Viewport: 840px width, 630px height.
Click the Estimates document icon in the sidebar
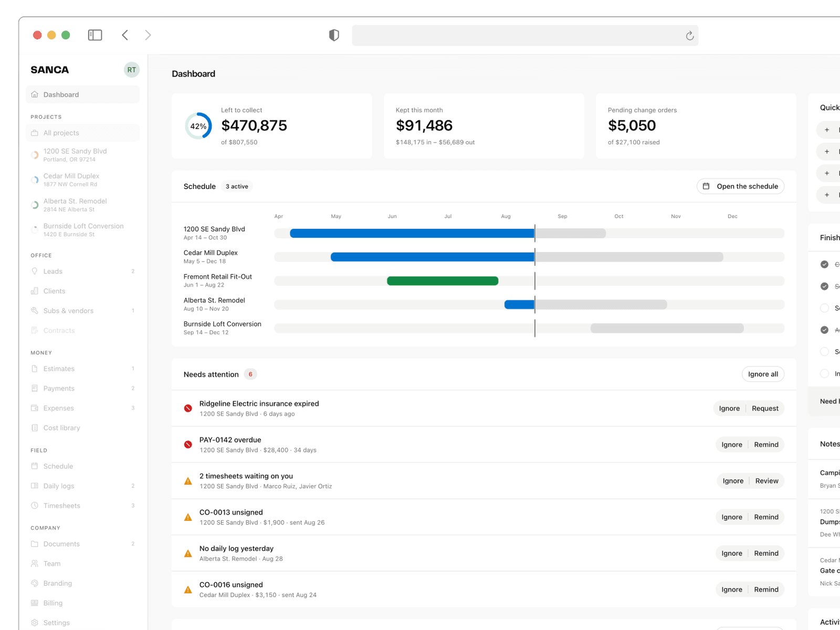[x=35, y=369]
